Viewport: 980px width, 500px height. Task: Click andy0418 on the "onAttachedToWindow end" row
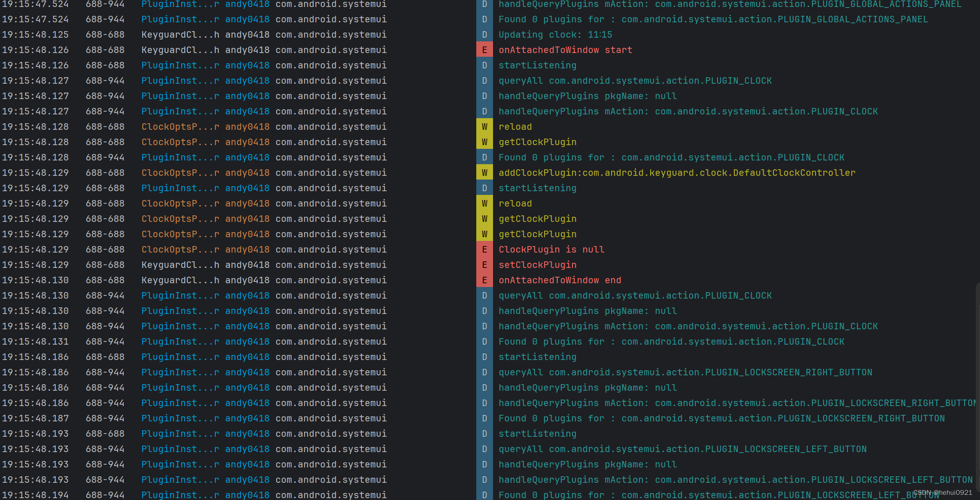click(x=247, y=280)
